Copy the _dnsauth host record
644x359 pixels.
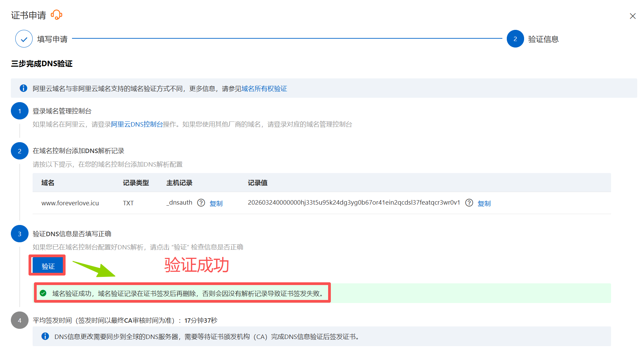tap(216, 203)
